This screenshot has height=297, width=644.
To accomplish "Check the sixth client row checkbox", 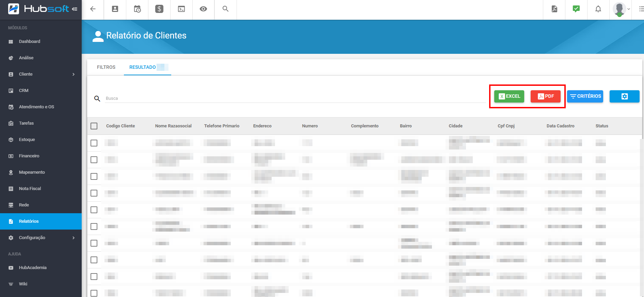I will [x=94, y=226].
